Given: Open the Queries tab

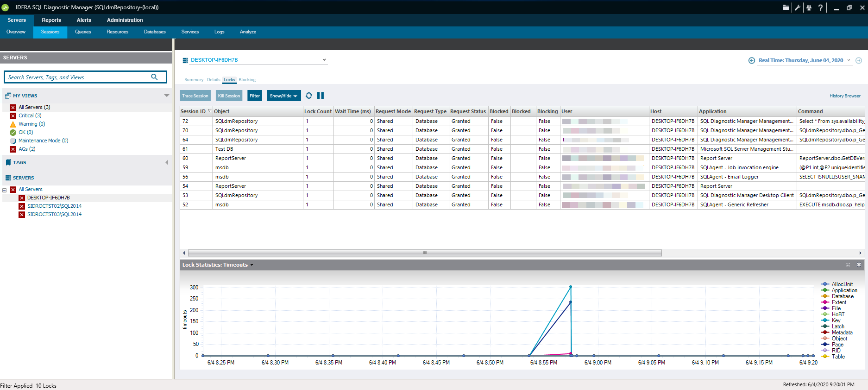Looking at the screenshot, I should [x=83, y=32].
